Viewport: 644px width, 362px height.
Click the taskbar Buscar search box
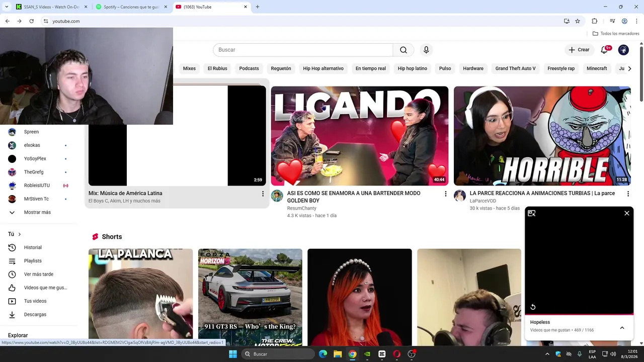(x=278, y=354)
